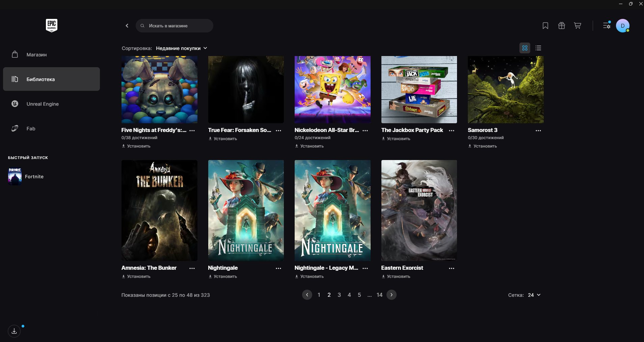The height and width of the screenshot is (342, 644).
Task: Install Five Nights at Freddy's
Action: click(136, 146)
